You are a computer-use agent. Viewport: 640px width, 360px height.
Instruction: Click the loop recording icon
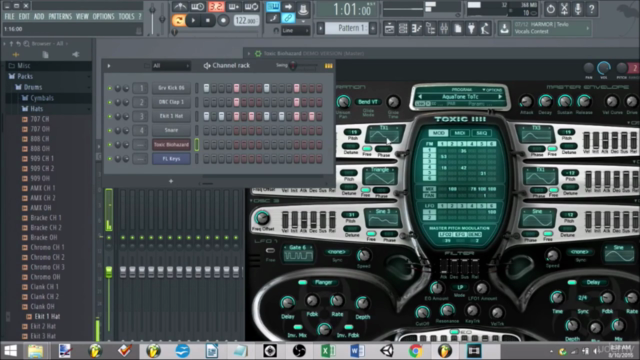(x=251, y=7)
